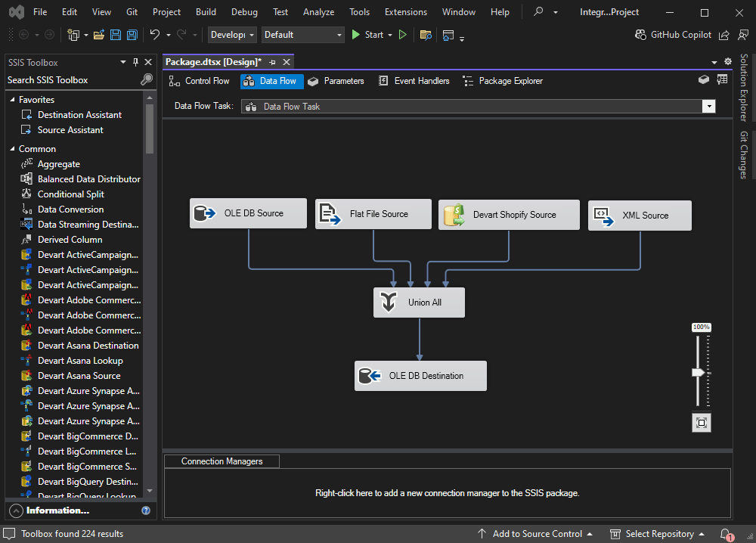Open the Event Handlers tab
This screenshot has height=543, width=756.
(414, 81)
